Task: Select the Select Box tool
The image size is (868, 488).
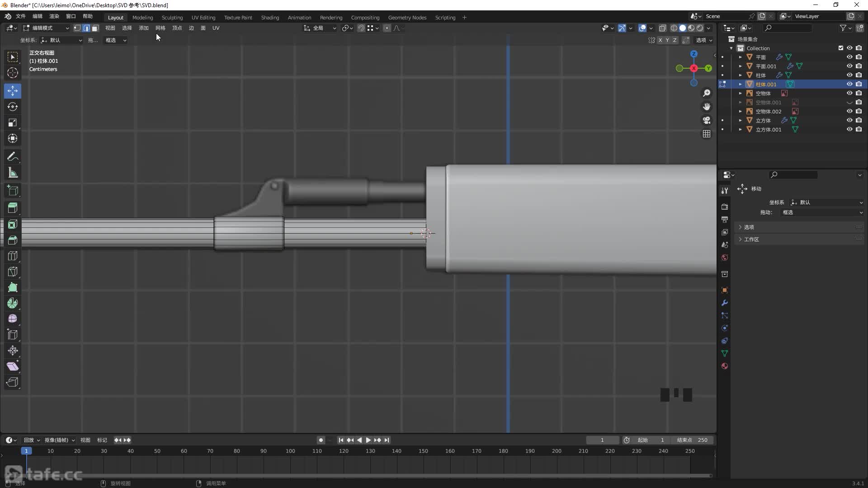Action: [13, 57]
